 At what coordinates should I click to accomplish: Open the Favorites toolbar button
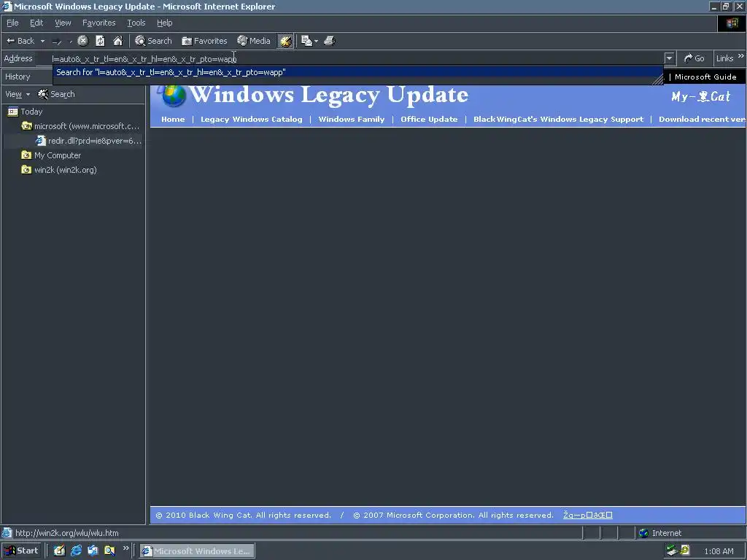pyautogui.click(x=204, y=41)
